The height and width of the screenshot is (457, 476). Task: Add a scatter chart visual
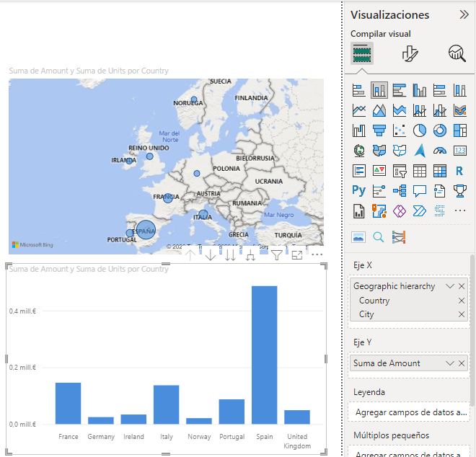tap(400, 130)
